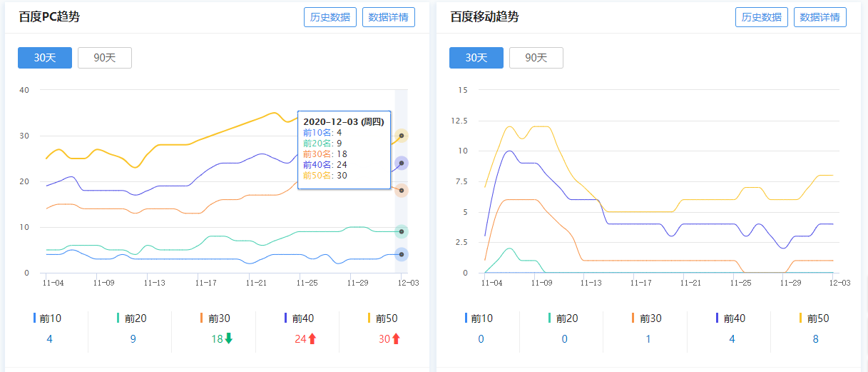Switch mobile trend chart to 90天
This screenshot has width=868, height=372.
536,58
